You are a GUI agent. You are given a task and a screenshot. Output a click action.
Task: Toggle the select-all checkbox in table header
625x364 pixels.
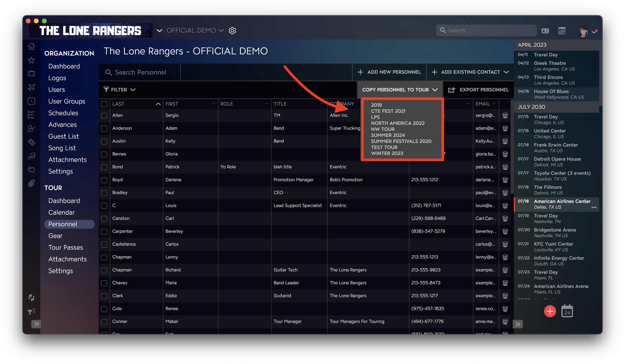pyautogui.click(x=104, y=104)
